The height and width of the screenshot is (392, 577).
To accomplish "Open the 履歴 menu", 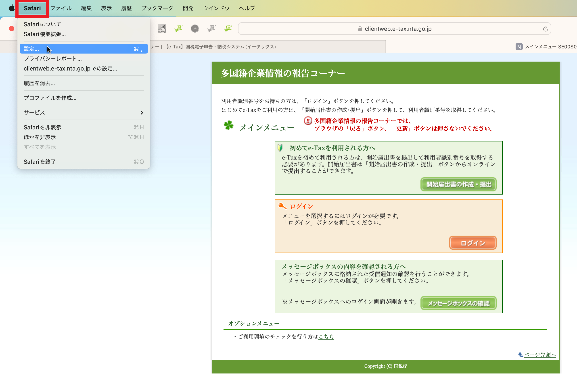I will [x=126, y=8].
